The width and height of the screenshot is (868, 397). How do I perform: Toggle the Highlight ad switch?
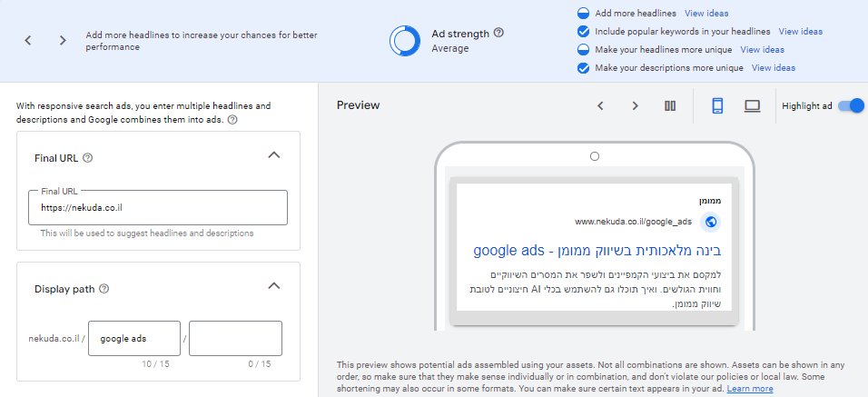850,105
